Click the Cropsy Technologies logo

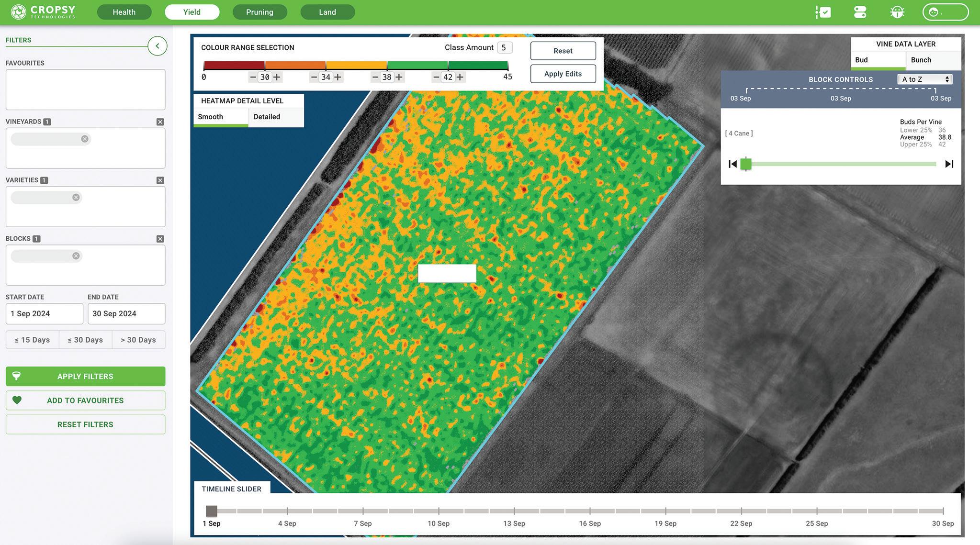point(43,12)
